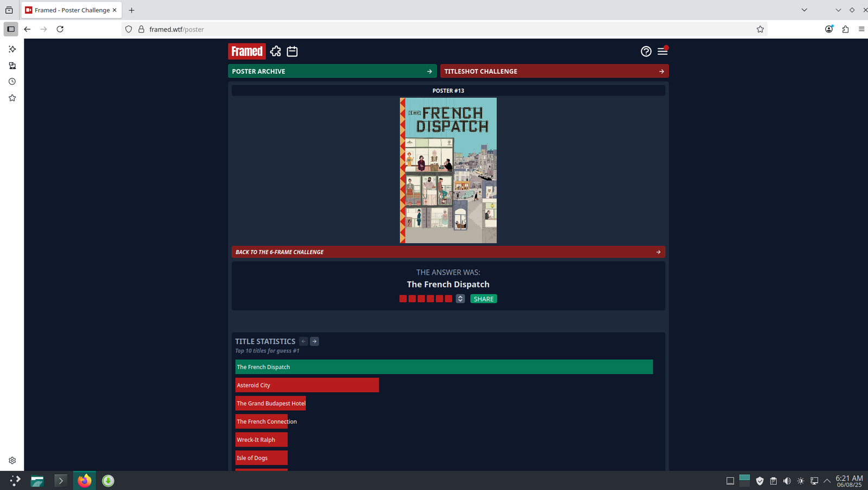Expand the guess results toggle arrows
This screenshot has height=490, width=868.
[x=460, y=299]
